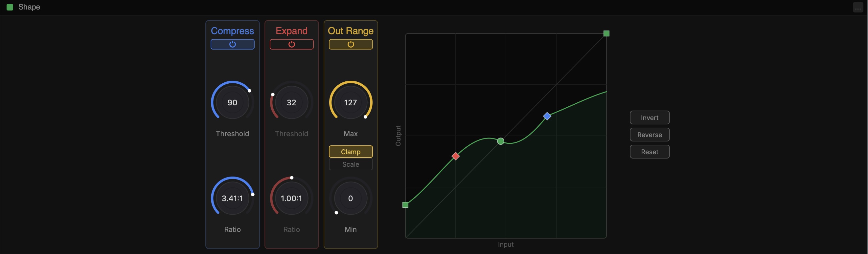Click the Shape device title
The height and width of the screenshot is (254, 868).
point(29,7)
